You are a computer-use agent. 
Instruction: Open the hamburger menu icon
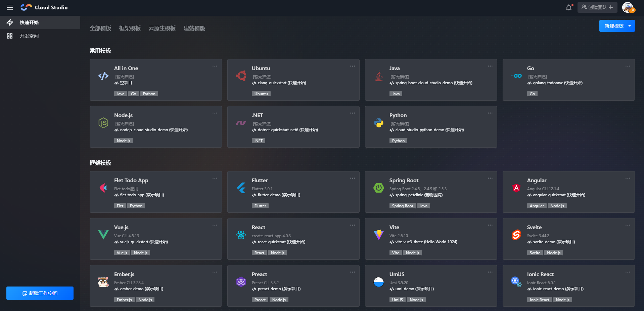pyautogui.click(x=10, y=7)
